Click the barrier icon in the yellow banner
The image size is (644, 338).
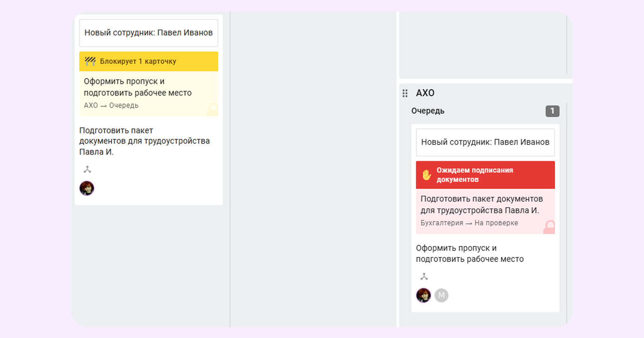[x=90, y=61]
